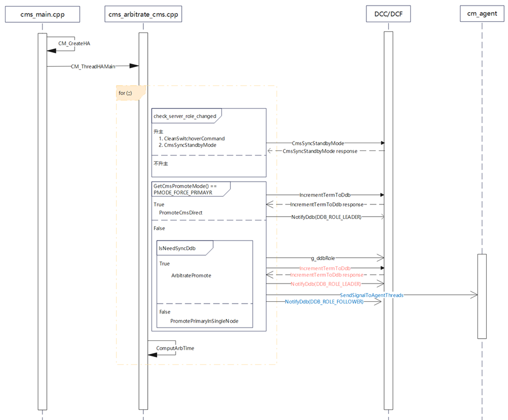Click the CM_ThreadHAMain message label
Image resolution: width=508 pixels, height=420 pixels.
tap(93, 66)
